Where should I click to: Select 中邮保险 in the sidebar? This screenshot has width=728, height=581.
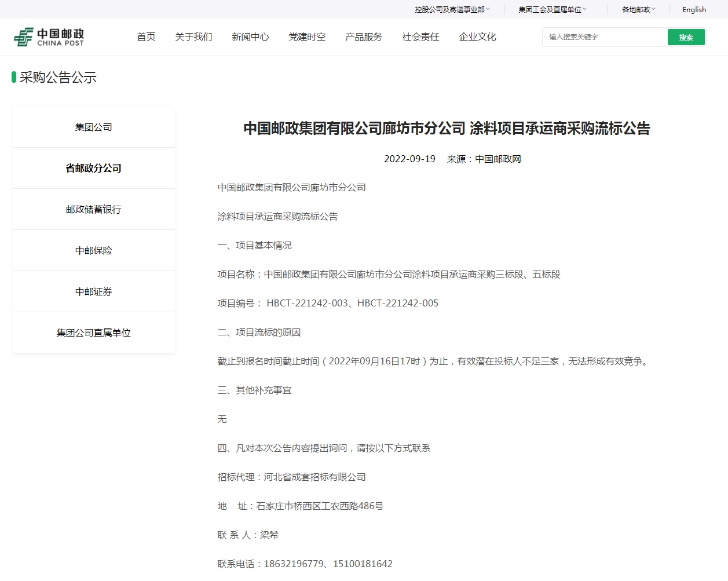pos(94,250)
